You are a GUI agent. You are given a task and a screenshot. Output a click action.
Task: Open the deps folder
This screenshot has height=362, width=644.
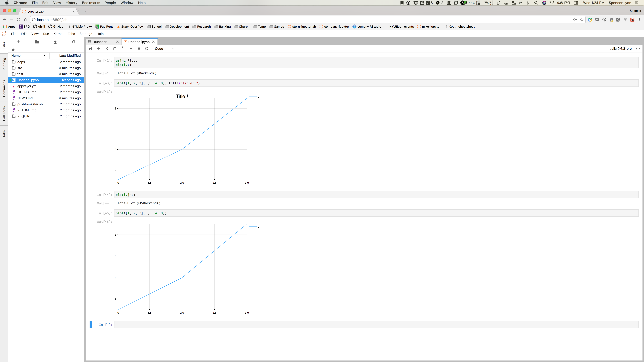click(46, 62)
